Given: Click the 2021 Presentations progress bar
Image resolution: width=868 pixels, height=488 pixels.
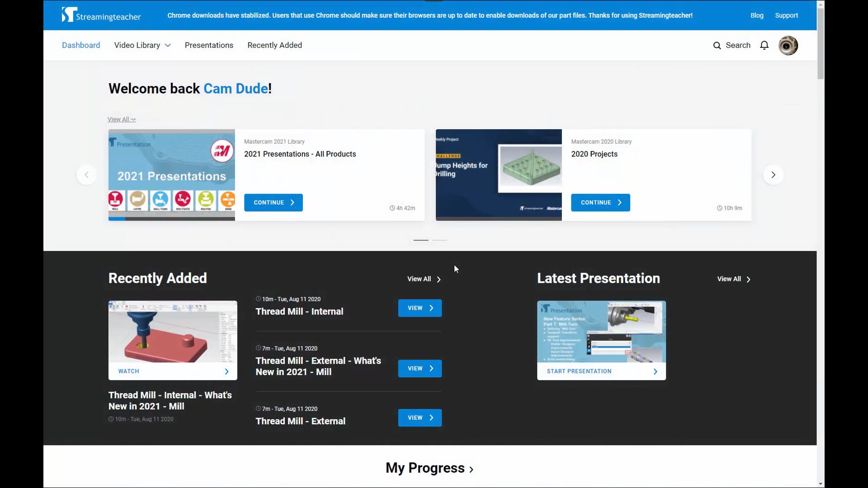Looking at the screenshot, I should (172, 219).
